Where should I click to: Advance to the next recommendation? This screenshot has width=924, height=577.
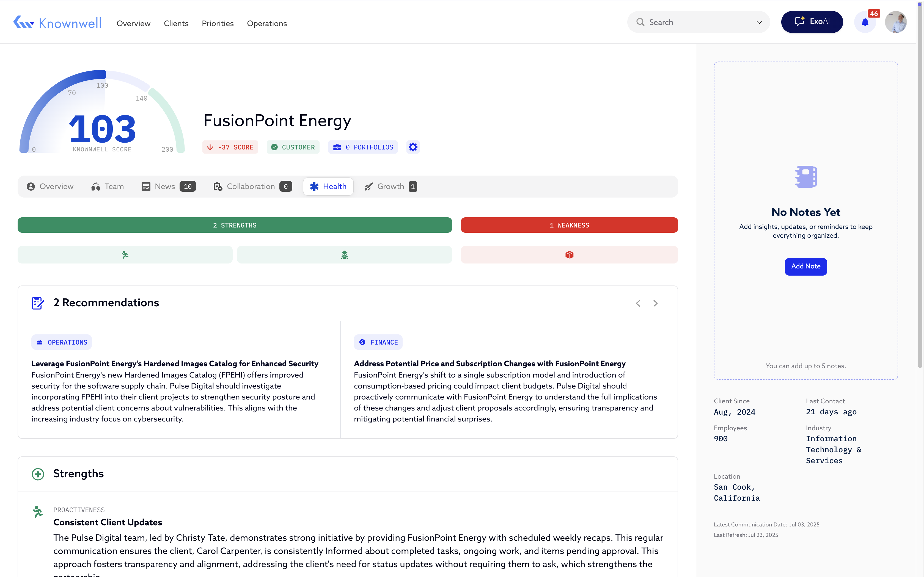point(655,303)
